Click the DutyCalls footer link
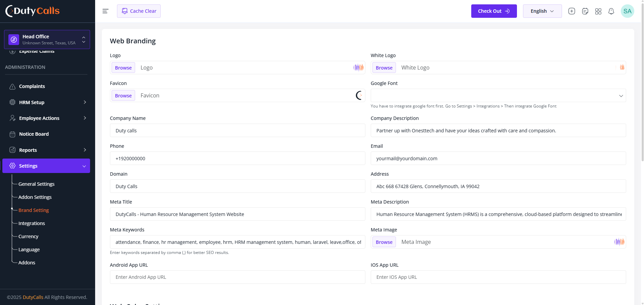The width and height of the screenshot is (644, 305). click(33, 297)
